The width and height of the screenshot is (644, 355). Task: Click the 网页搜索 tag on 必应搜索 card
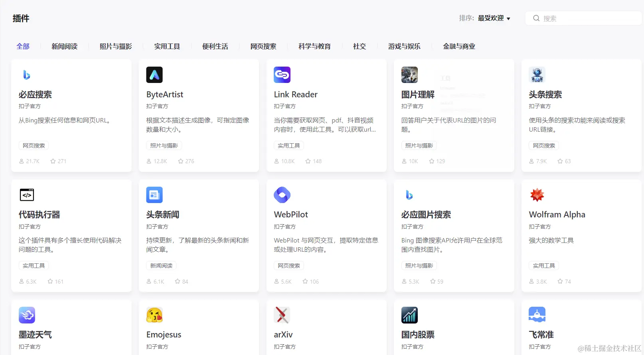point(34,146)
